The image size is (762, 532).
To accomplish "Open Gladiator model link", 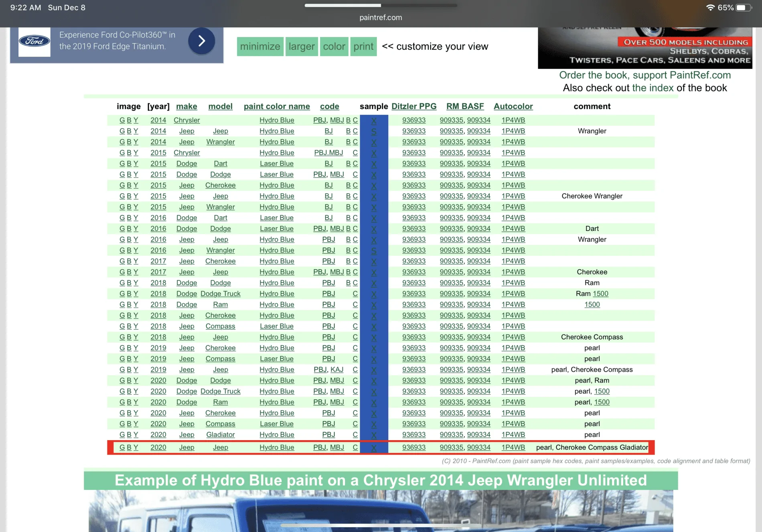I will 221,435.
